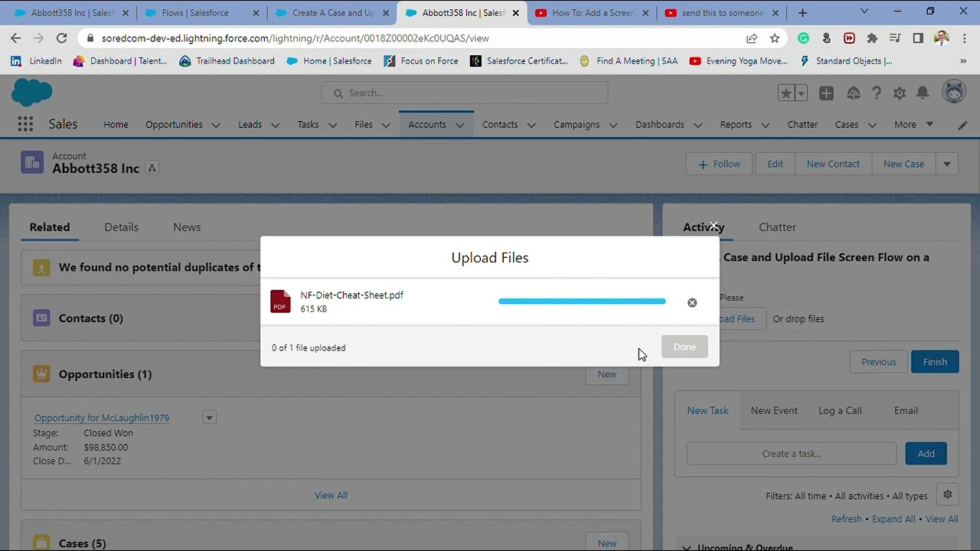Switch to the Details tab

pos(121,227)
